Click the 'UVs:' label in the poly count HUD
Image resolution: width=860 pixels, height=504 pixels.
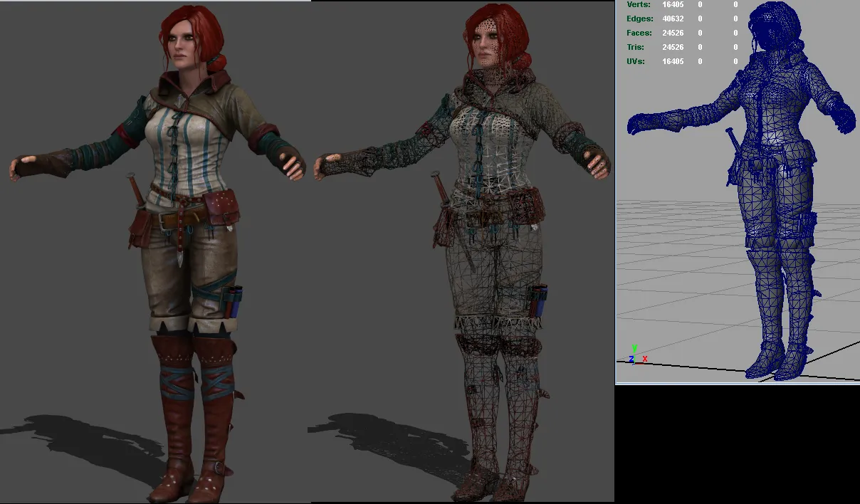[x=636, y=62]
